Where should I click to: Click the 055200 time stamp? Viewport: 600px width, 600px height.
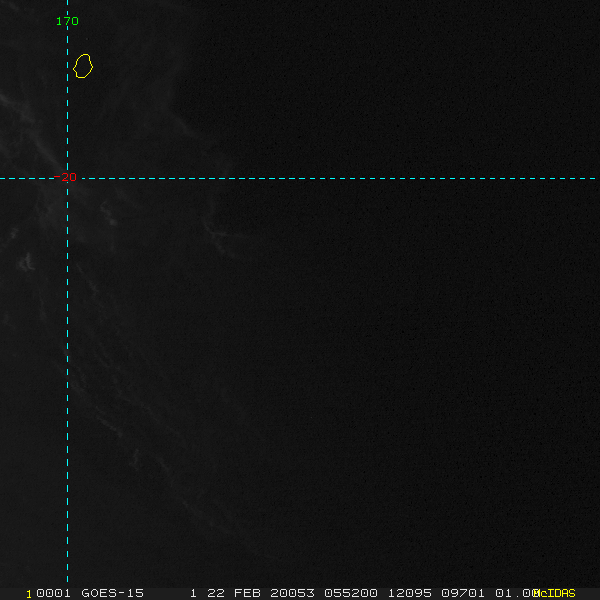(351, 593)
